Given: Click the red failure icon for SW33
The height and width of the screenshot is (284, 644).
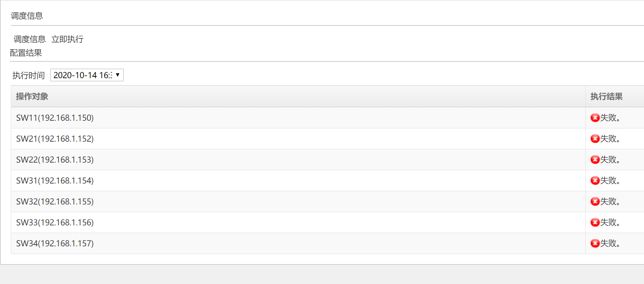Looking at the screenshot, I should 595,223.
